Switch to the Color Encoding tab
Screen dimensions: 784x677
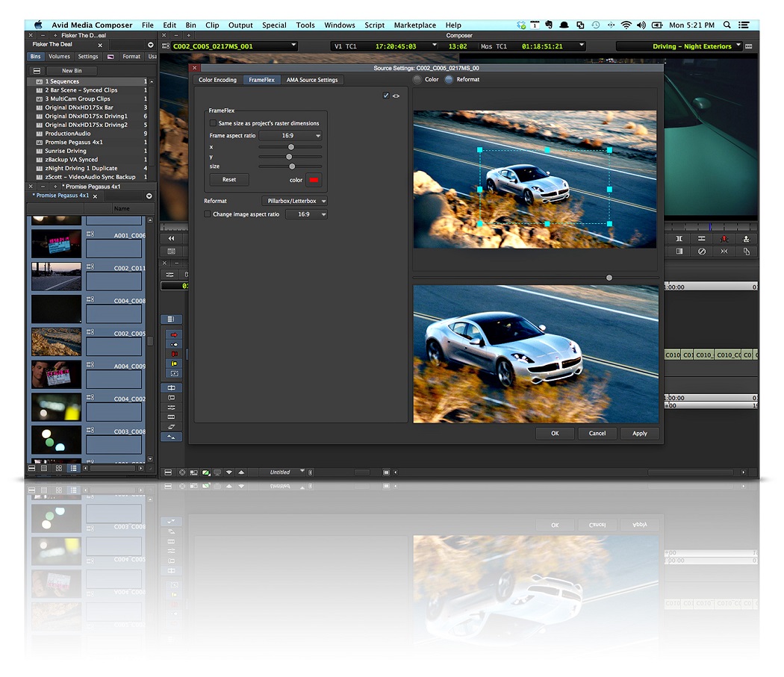(217, 80)
